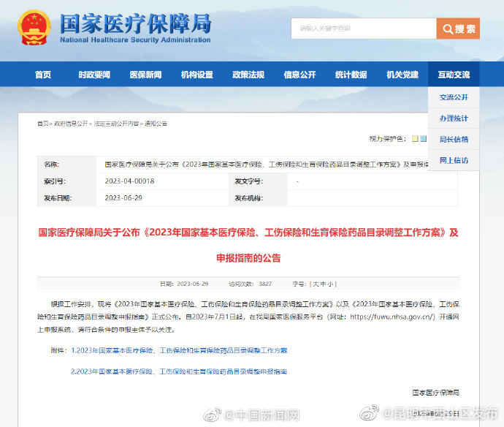Click the 法定主动公开内容 breadcrumb link
The width and height of the screenshot is (504, 427).
[x=116, y=124]
